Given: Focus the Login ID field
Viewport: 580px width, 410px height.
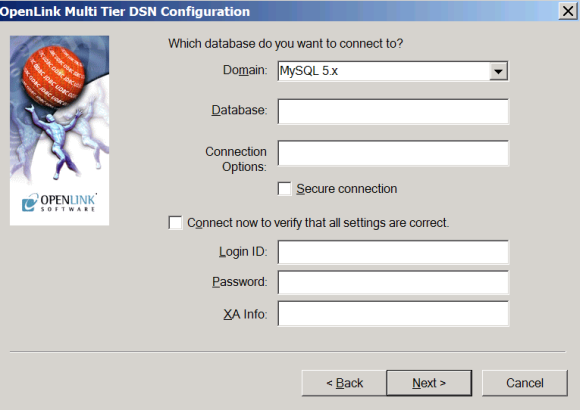Looking at the screenshot, I should click(393, 252).
